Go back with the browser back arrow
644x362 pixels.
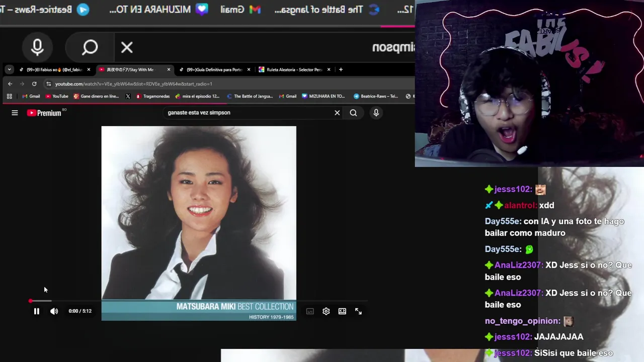coord(10,84)
